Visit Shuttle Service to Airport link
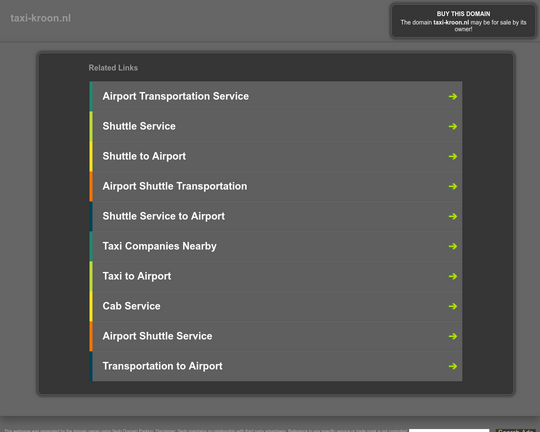The height and width of the screenshot is (432, 540). coord(164,216)
